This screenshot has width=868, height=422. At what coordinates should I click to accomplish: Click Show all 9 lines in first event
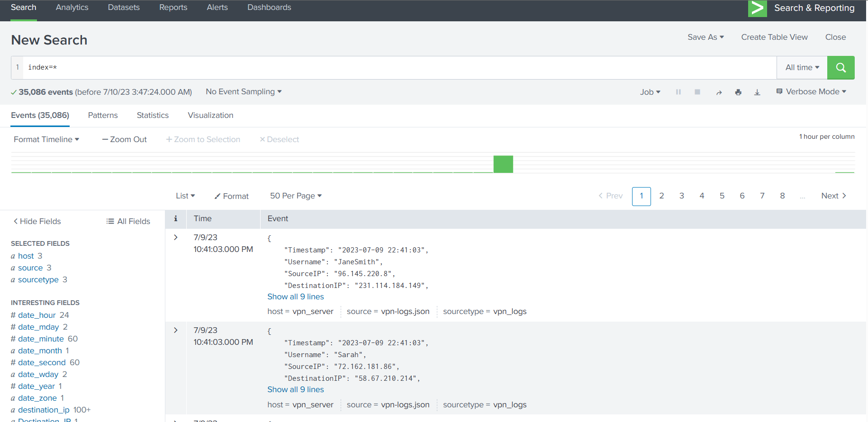296,297
